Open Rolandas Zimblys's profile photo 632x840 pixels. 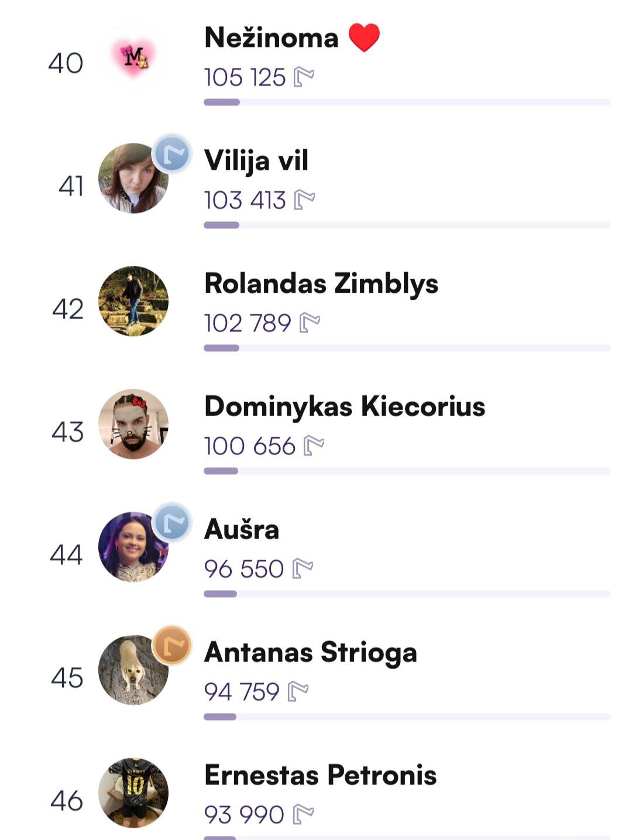click(x=133, y=301)
